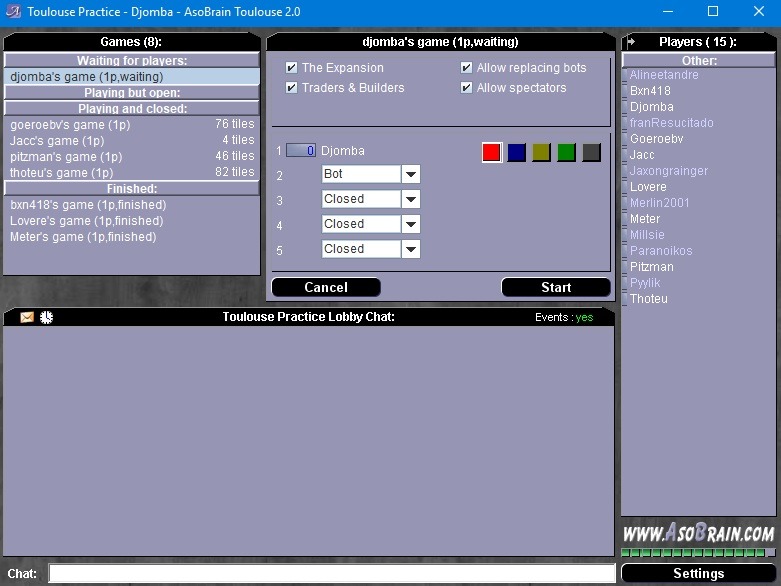Toggle Allow spectators checkbox

pyautogui.click(x=466, y=88)
